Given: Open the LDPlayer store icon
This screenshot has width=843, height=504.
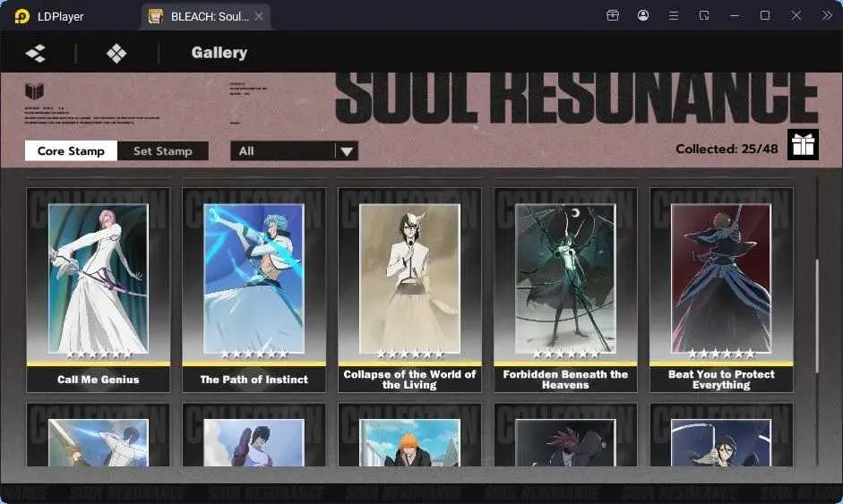Looking at the screenshot, I should point(613,15).
